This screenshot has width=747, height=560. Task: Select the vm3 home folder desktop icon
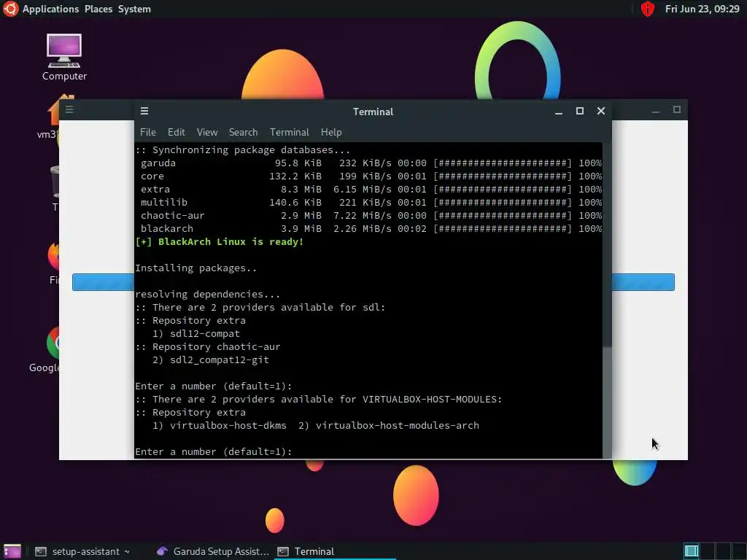tap(47, 117)
